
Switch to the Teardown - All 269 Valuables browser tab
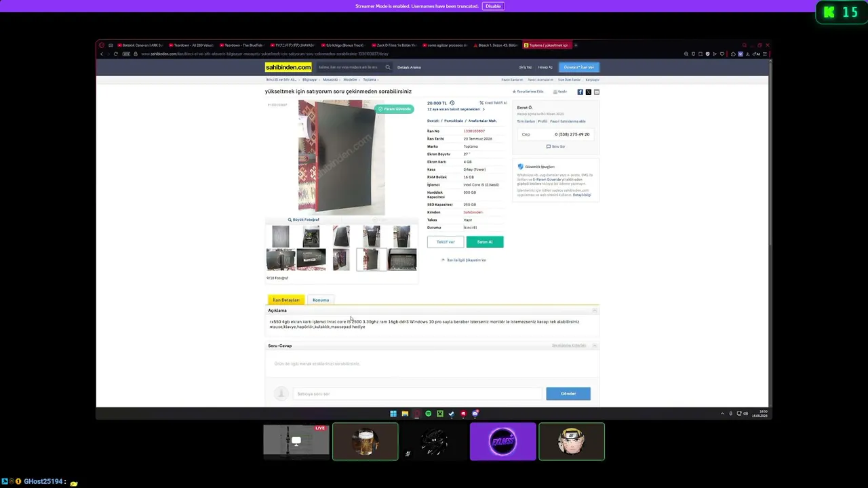(x=192, y=45)
